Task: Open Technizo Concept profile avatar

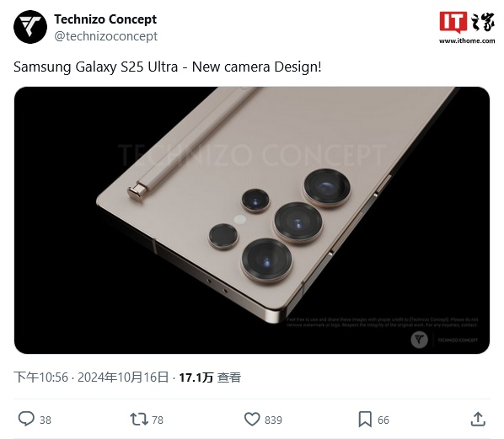Action: tap(30, 27)
